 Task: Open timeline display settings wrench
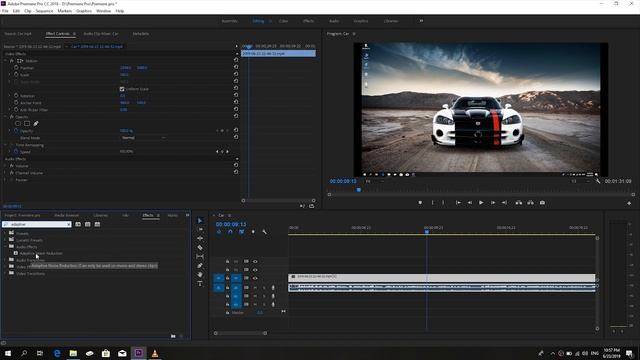[x=264, y=232]
